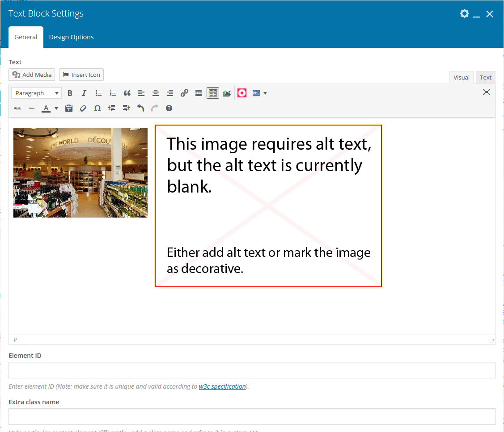This screenshot has height=432, width=504.
Task: Switch to the Design Options tab
Action: [72, 37]
